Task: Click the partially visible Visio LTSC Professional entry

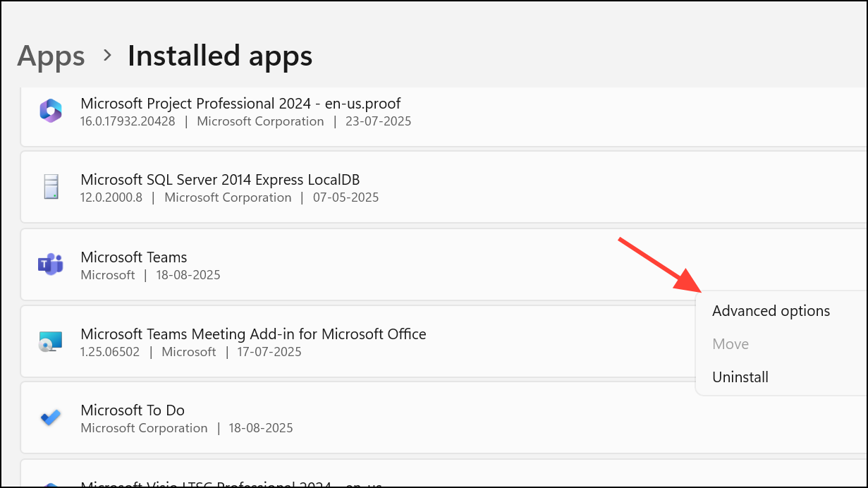Action: point(231,484)
